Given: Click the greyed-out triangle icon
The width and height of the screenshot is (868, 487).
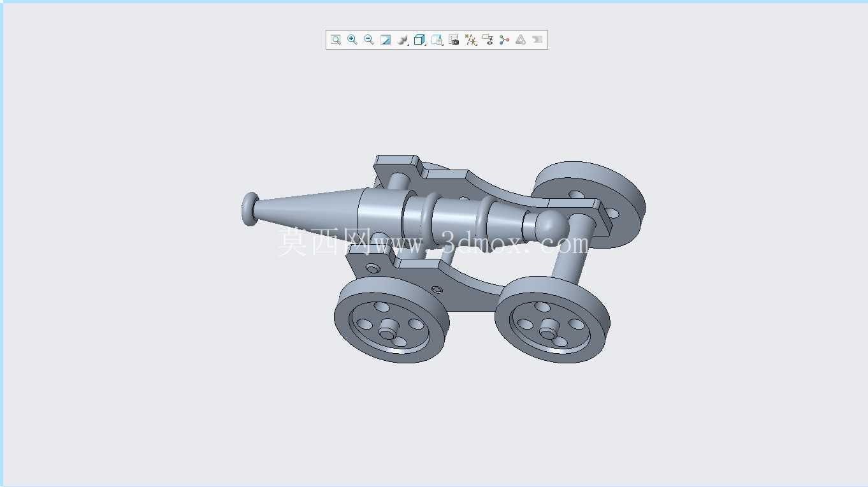Looking at the screenshot, I should click(521, 40).
